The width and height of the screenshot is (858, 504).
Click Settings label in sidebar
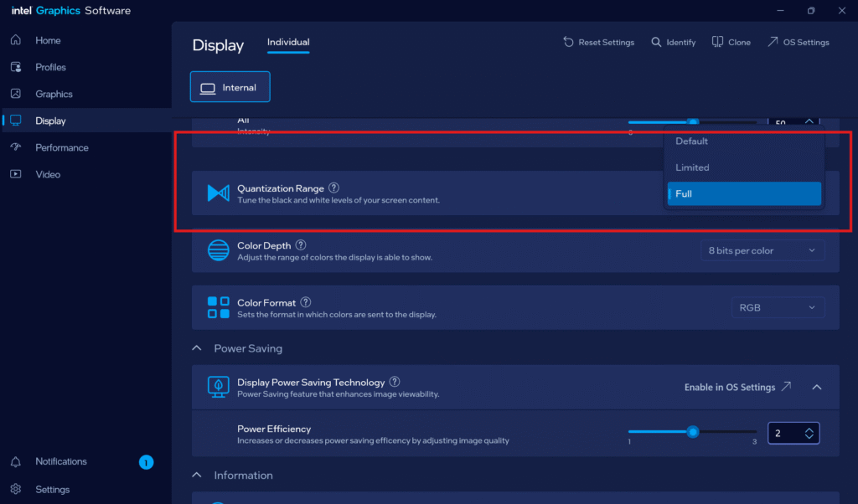pos(53,489)
